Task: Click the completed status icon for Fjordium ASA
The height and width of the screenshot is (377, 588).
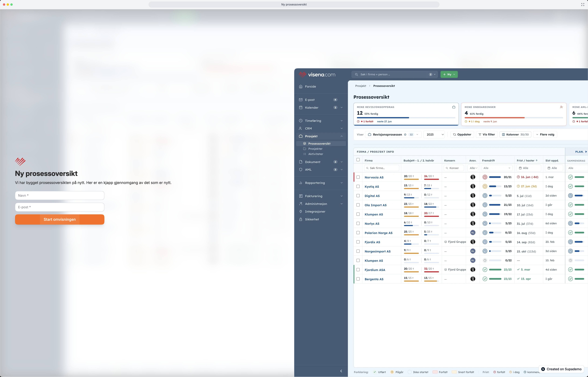Action: click(x=485, y=270)
